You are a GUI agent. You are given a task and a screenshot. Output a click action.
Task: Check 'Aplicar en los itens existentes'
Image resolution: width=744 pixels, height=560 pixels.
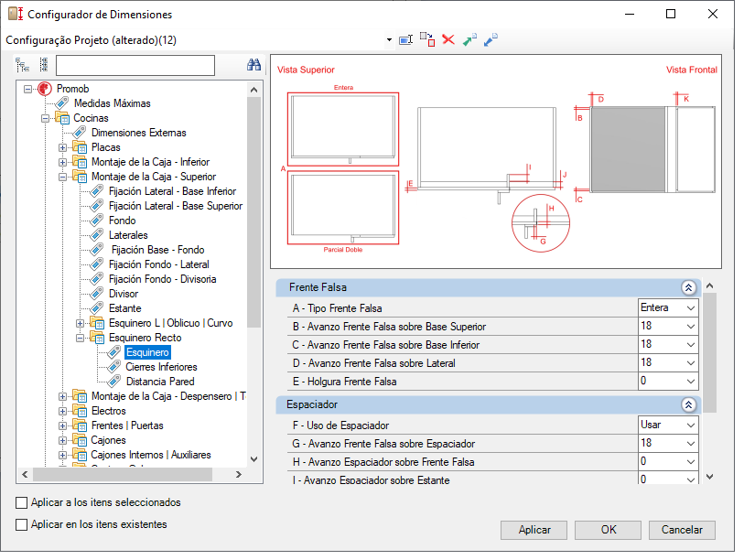coord(21,524)
